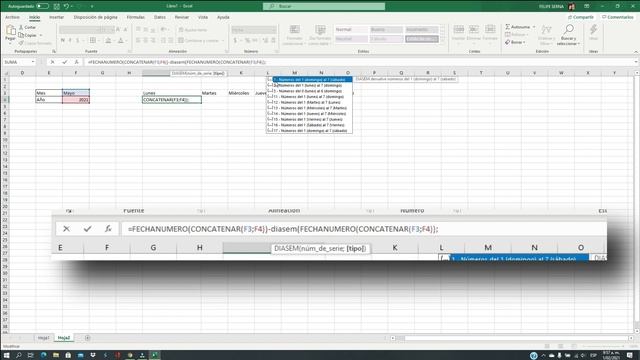The image size is (640, 360).
Task: Switch to the Vista tab
Action: (x=203, y=17)
